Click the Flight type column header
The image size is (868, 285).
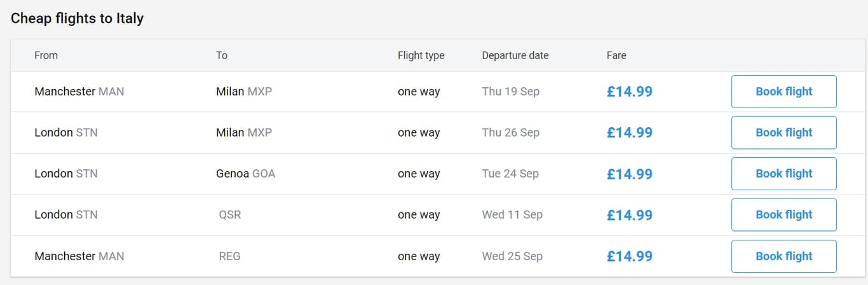pyautogui.click(x=421, y=55)
